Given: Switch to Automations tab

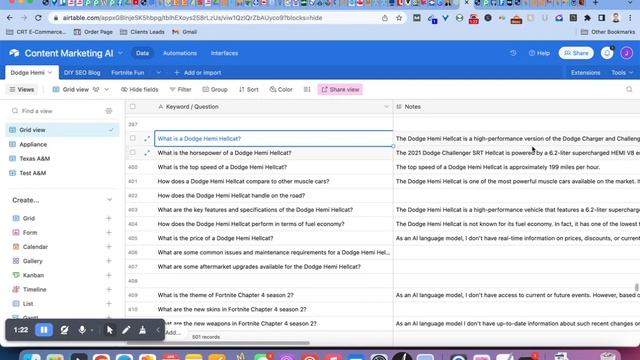Looking at the screenshot, I should tap(180, 53).
